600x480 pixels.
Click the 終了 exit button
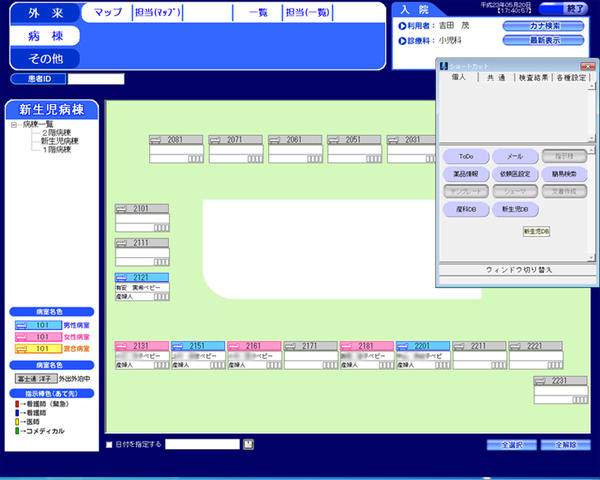point(563,8)
